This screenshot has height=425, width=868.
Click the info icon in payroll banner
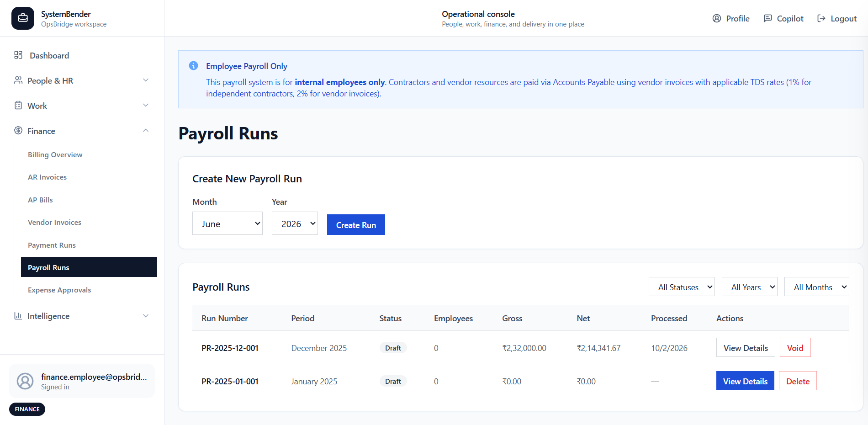(194, 66)
